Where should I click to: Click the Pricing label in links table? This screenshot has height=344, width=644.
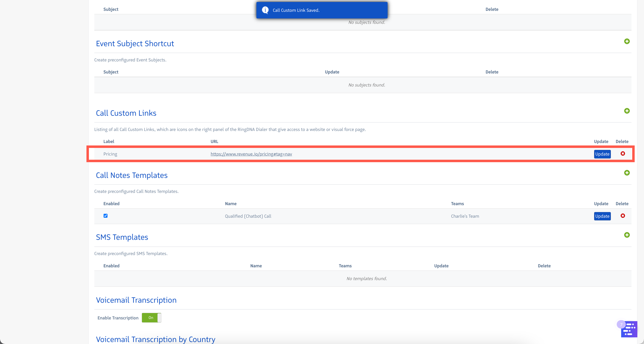pos(110,154)
